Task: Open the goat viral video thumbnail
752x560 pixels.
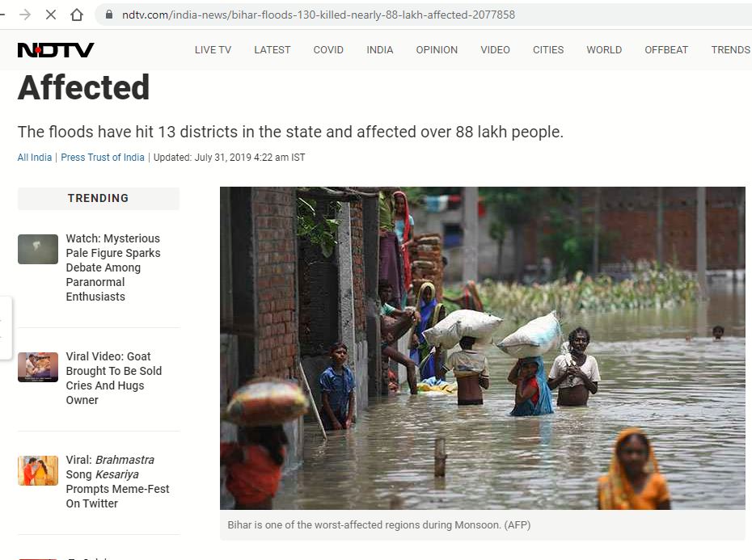Action: tap(38, 367)
